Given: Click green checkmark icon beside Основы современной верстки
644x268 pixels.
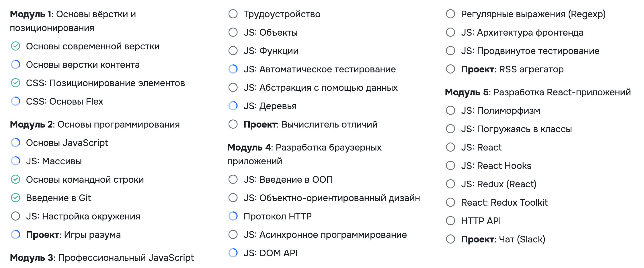Looking at the screenshot, I should click(15, 46).
